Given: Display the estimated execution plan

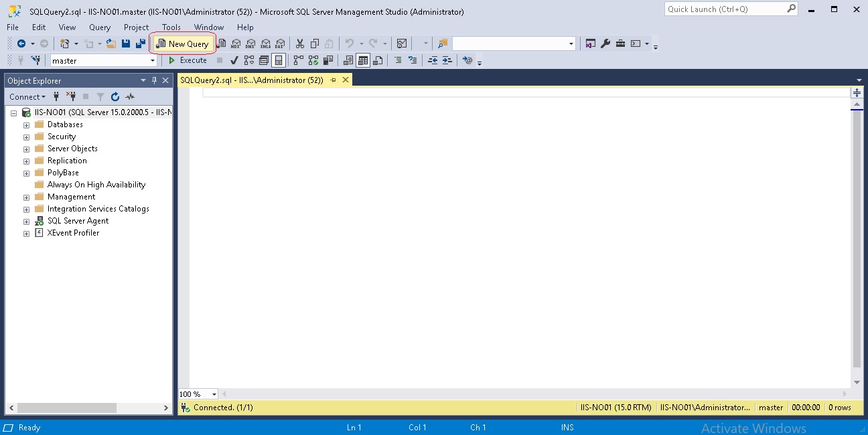Looking at the screenshot, I should 248,60.
